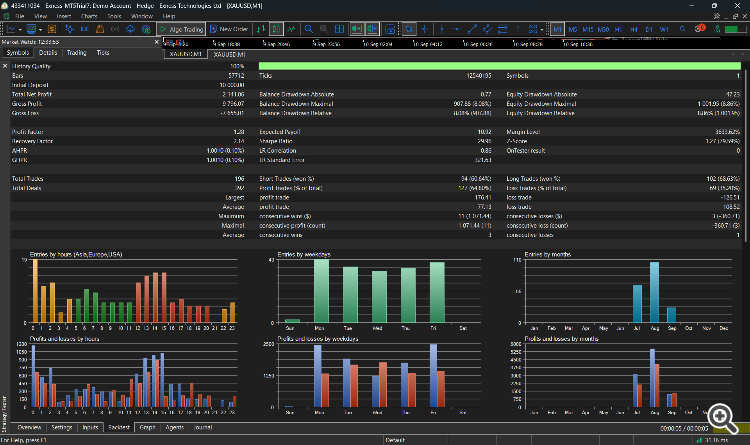
Task: Click the Default profile status bar entry
Action: click(395, 440)
